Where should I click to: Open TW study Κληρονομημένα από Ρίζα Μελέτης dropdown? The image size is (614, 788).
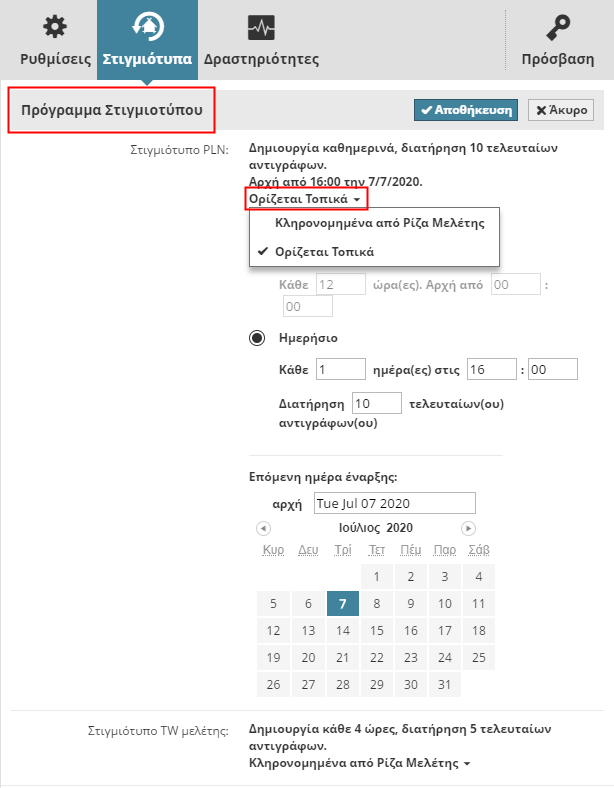[x=361, y=764]
